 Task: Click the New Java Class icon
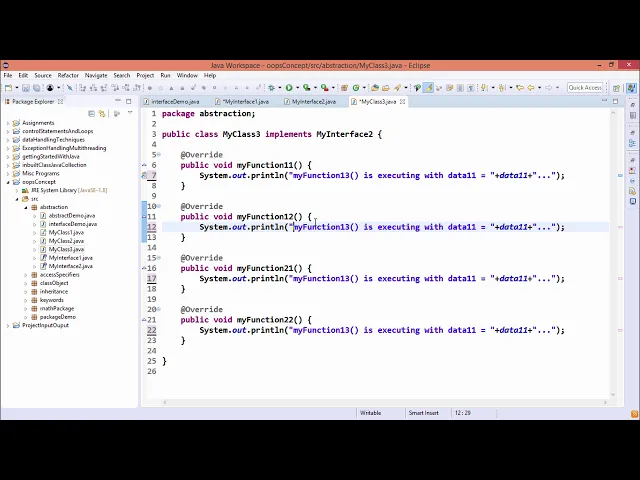pos(356,87)
